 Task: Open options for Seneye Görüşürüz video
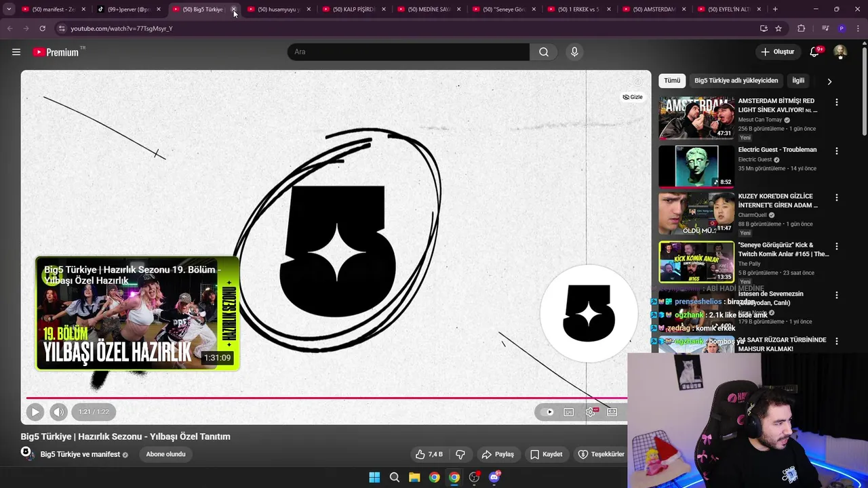pyautogui.click(x=836, y=247)
